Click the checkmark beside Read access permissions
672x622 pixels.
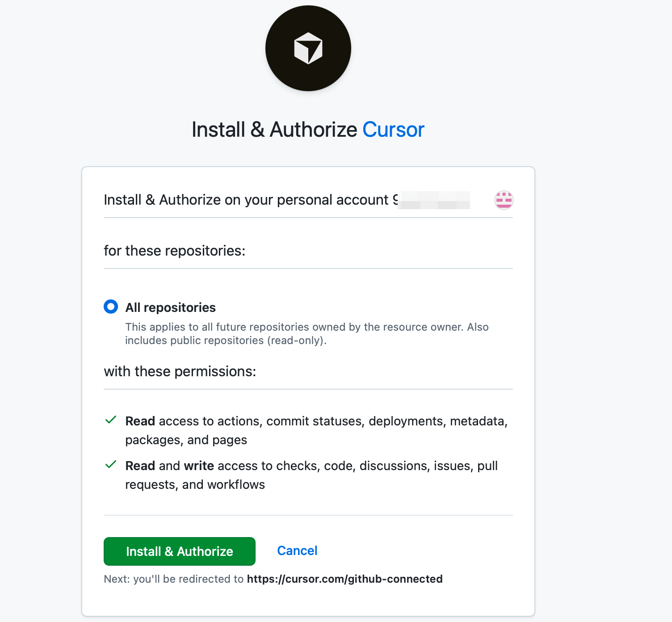click(x=111, y=420)
